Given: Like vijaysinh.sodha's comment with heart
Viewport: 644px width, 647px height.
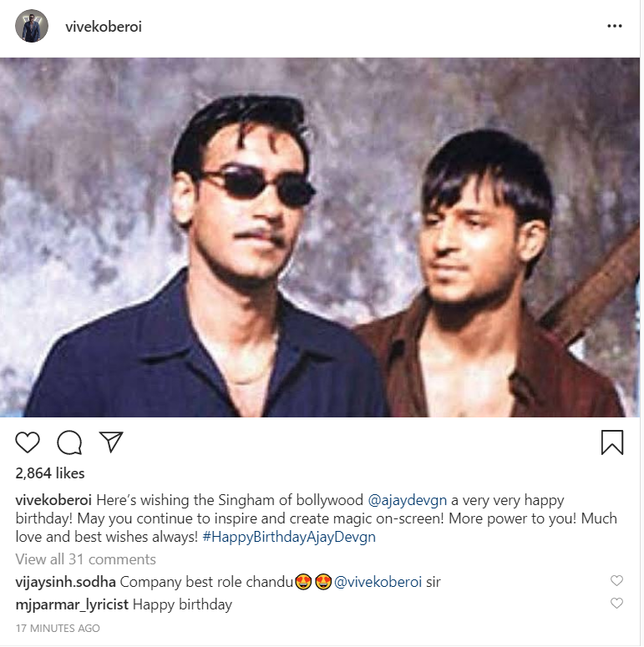Looking at the screenshot, I should coord(616,581).
